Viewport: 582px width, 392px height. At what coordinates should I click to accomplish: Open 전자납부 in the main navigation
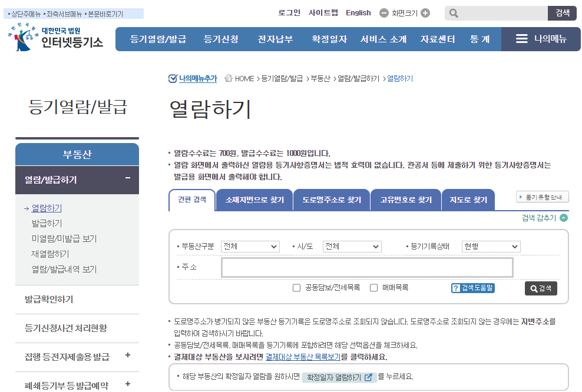[276, 39]
